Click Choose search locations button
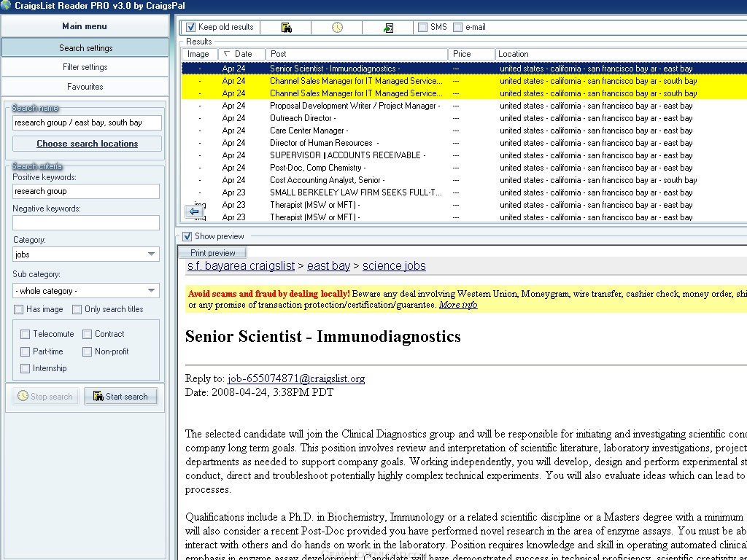This screenshot has width=747, height=560. tap(88, 144)
